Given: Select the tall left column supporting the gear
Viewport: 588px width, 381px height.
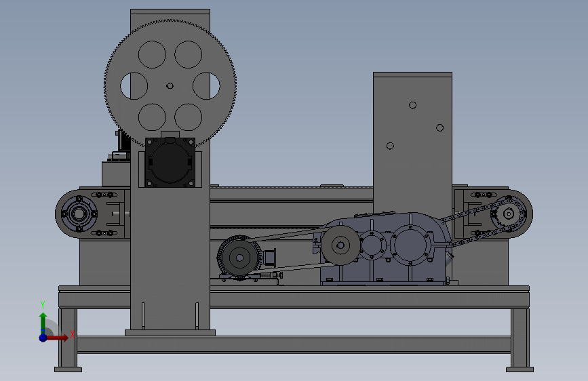Looking at the screenshot, I should (x=170, y=240).
